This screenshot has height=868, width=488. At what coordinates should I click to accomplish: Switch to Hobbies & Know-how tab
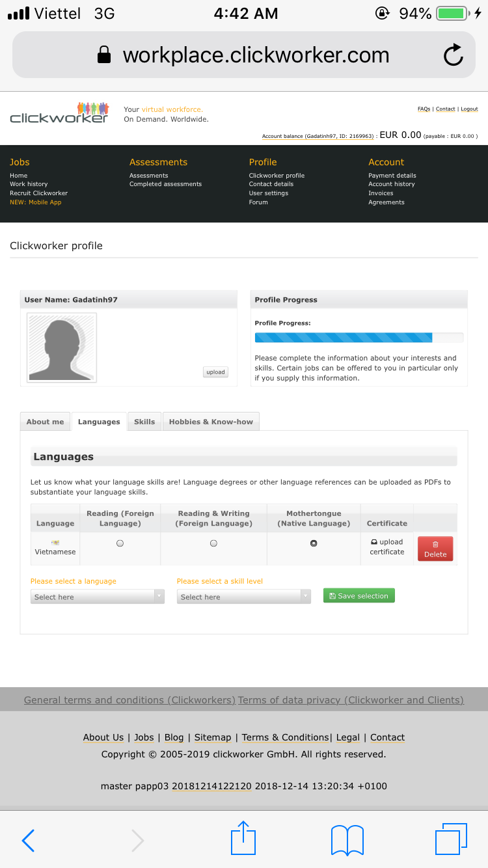(211, 422)
